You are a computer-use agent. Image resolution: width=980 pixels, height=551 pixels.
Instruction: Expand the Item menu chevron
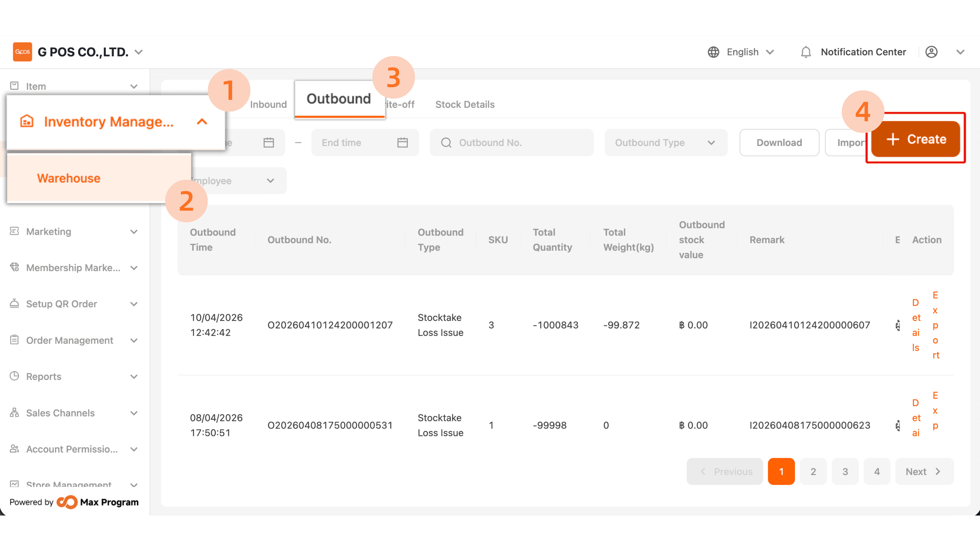134,86
